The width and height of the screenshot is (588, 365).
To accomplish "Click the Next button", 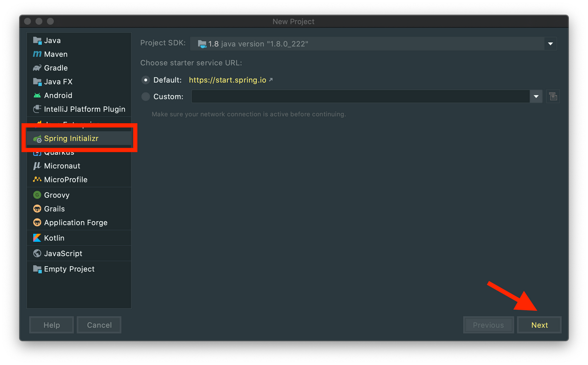I will pos(539,325).
